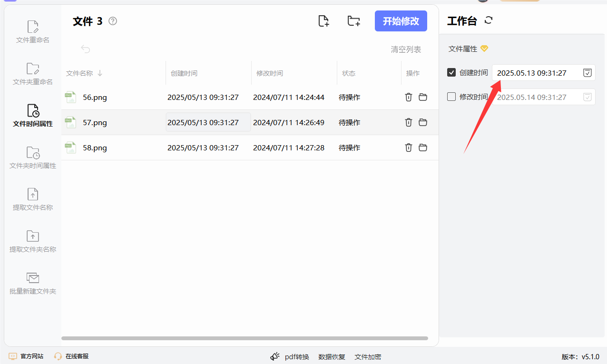The width and height of the screenshot is (607, 364).
Task: Click 2024/07/11 14:27:28 modified time
Action: [289, 148]
